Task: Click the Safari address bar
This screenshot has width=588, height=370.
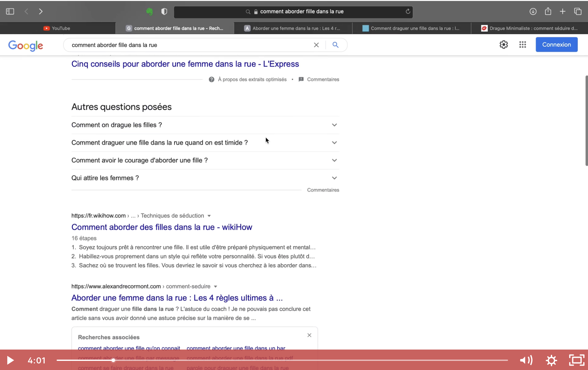Action: [293, 12]
